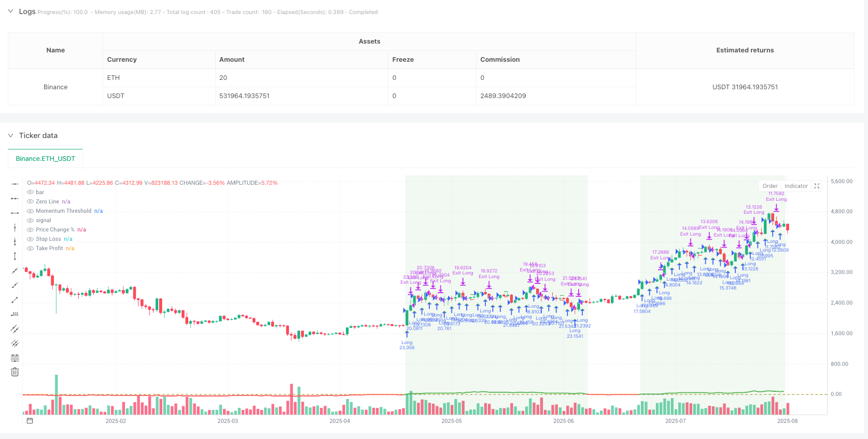
Task: Click the 2025-05 date axis label
Action: tap(452, 421)
